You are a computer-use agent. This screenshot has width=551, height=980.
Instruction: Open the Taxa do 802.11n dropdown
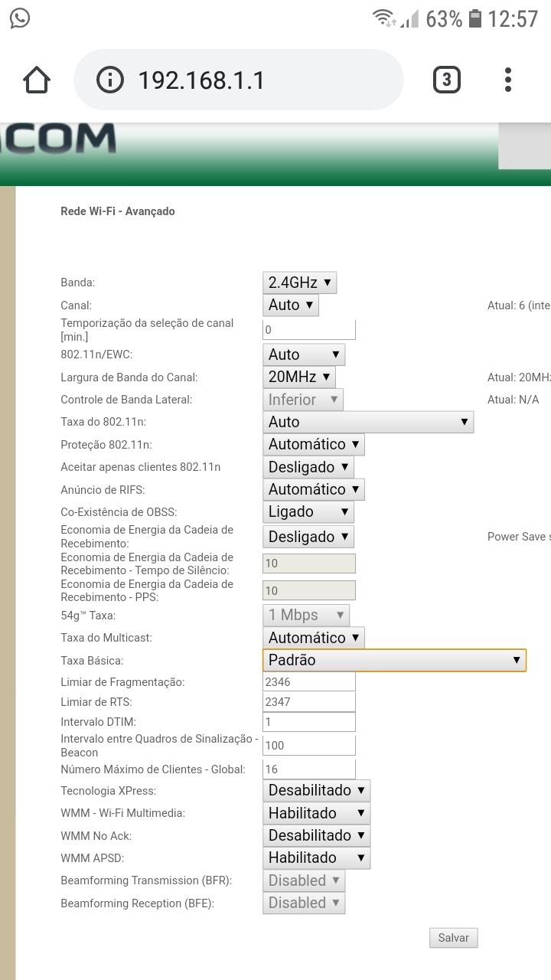pos(368,422)
